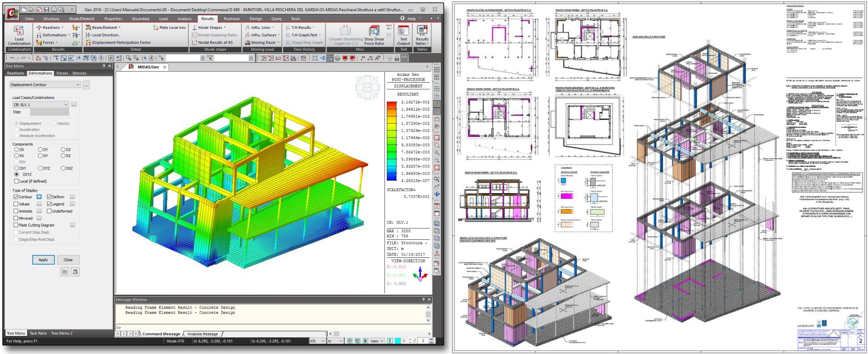This screenshot has width=868, height=354.
Task: Toggle the Legend checkbox
Action: pyautogui.click(x=49, y=204)
